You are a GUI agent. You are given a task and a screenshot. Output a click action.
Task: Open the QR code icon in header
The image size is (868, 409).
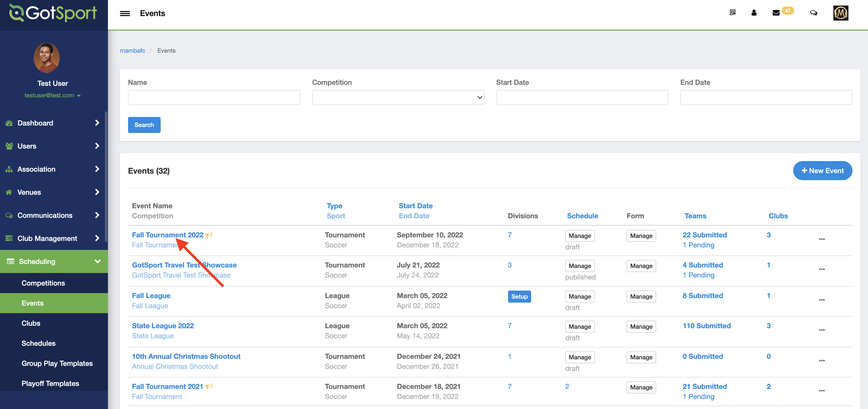(732, 13)
